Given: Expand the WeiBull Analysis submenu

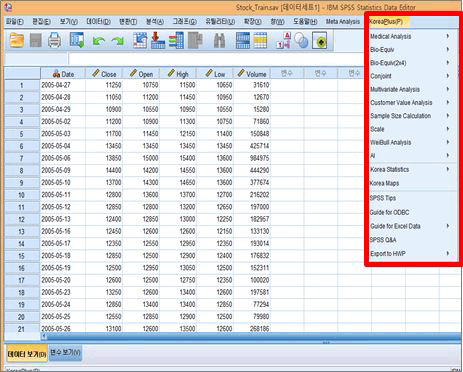Looking at the screenshot, I should coord(411,142).
